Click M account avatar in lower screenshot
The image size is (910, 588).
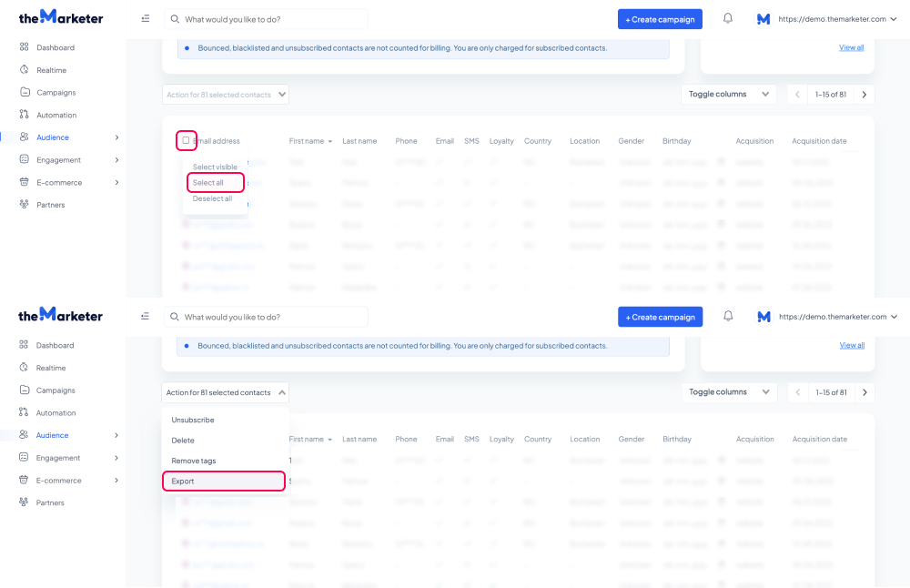point(763,317)
